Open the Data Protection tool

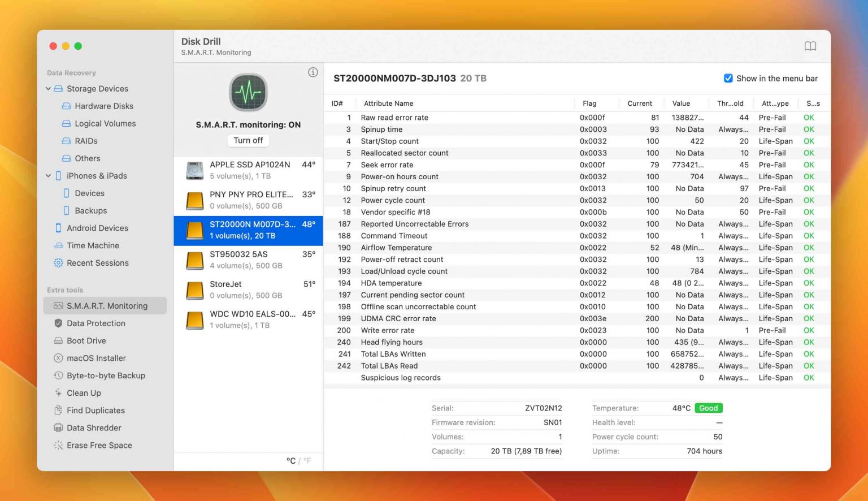coord(96,323)
